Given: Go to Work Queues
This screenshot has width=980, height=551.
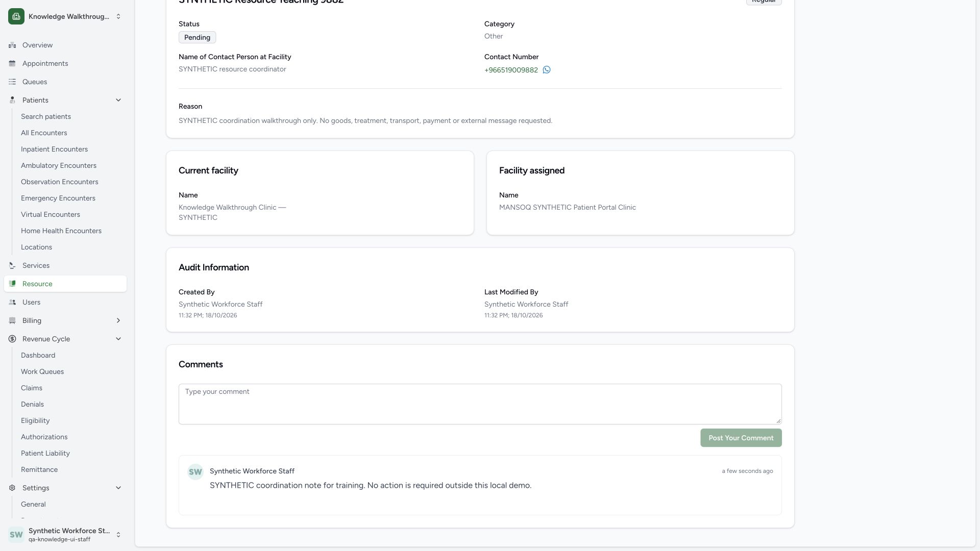Looking at the screenshot, I should point(42,371).
